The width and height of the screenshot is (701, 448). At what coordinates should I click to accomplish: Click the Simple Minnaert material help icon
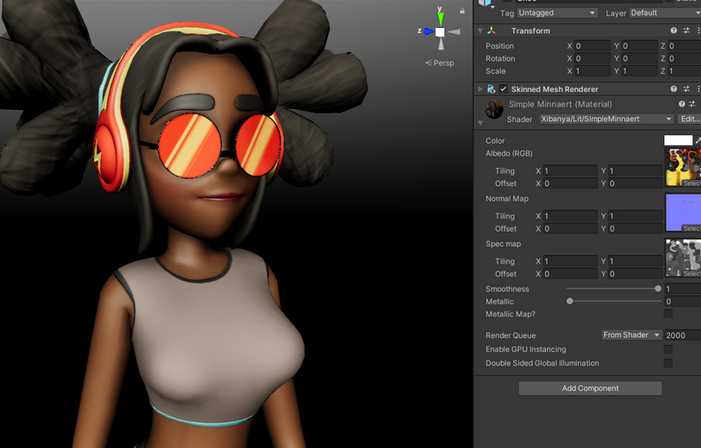click(x=681, y=104)
